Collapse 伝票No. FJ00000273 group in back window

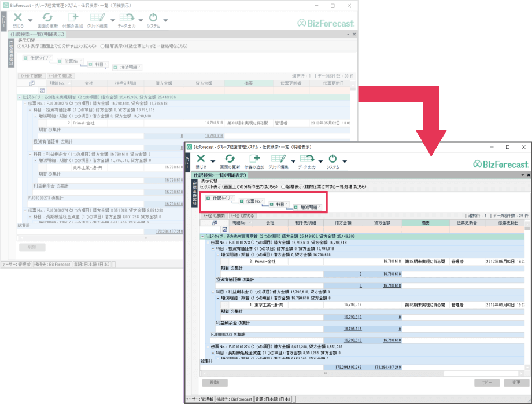point(25,104)
